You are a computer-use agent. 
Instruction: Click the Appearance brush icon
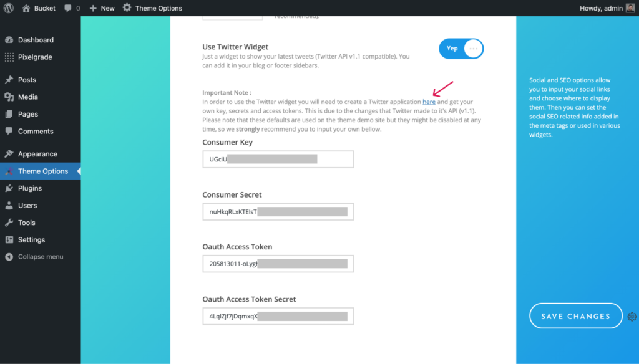click(9, 154)
